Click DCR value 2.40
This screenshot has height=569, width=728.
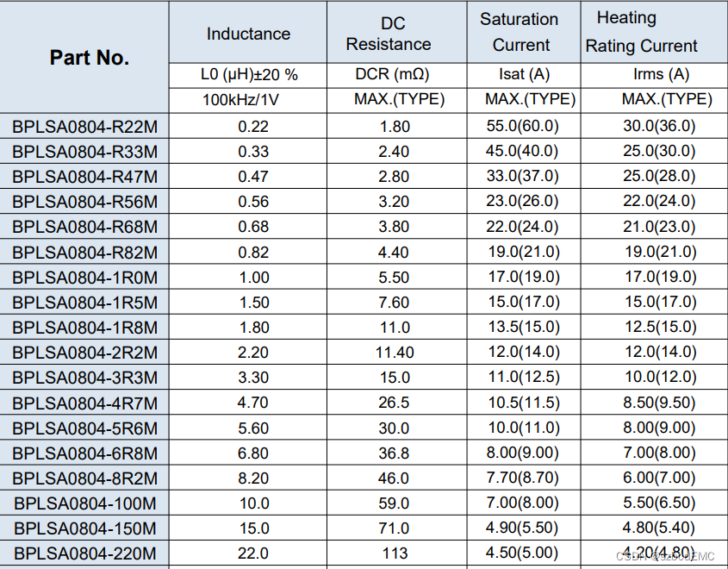[x=394, y=152]
